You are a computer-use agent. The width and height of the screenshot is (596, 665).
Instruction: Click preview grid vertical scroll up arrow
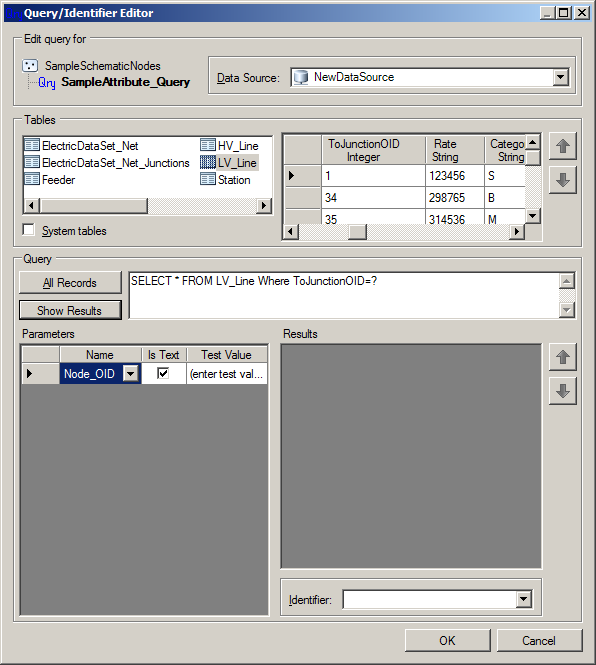pos(533,142)
